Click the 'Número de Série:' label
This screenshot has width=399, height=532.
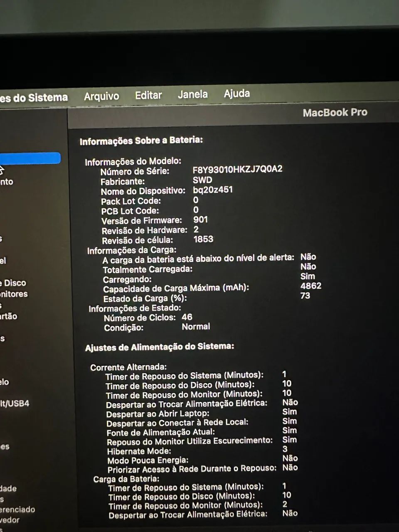coord(135,172)
